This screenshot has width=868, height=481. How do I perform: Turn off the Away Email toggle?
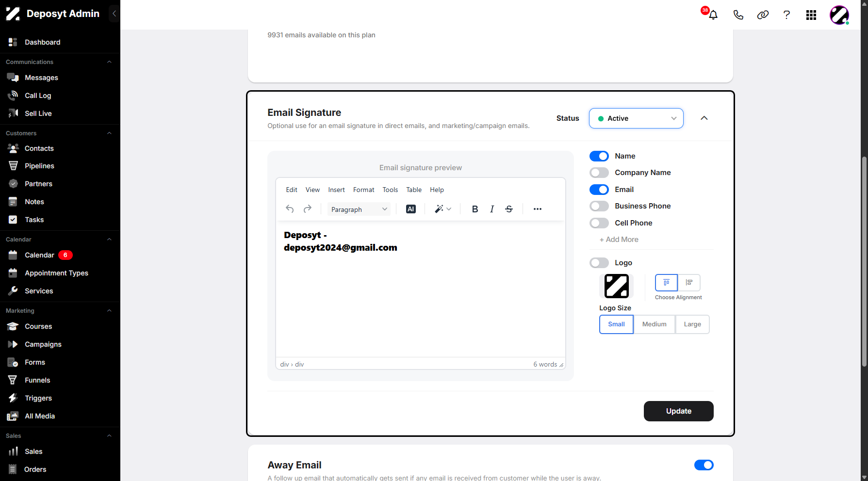point(704,465)
